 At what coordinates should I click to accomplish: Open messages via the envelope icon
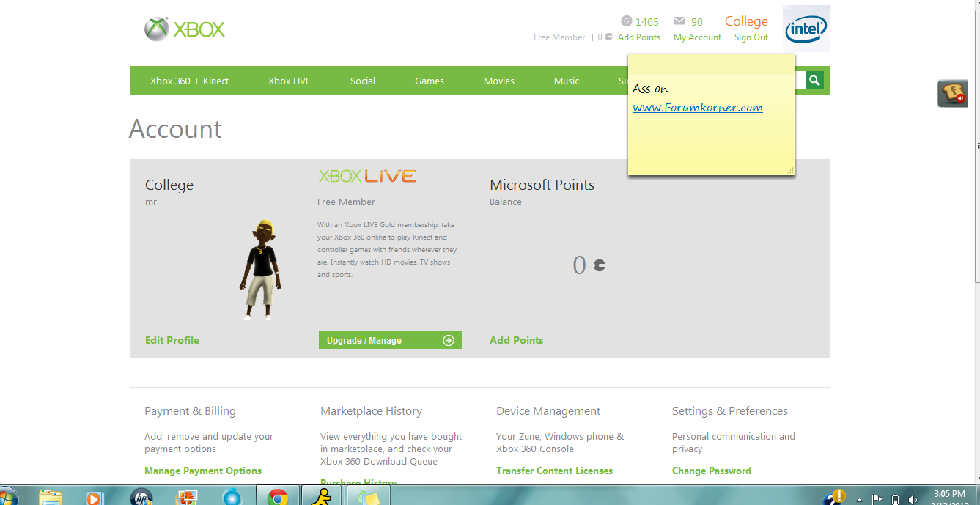(679, 21)
